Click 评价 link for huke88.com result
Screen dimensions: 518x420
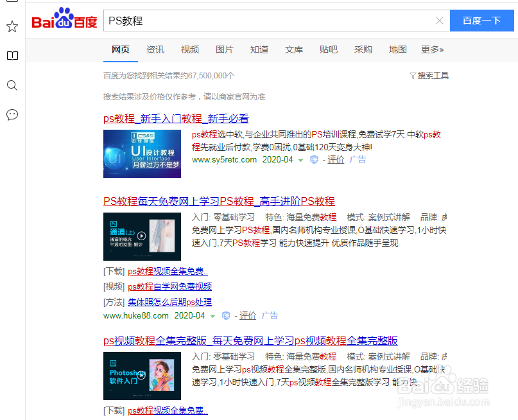[x=248, y=315]
